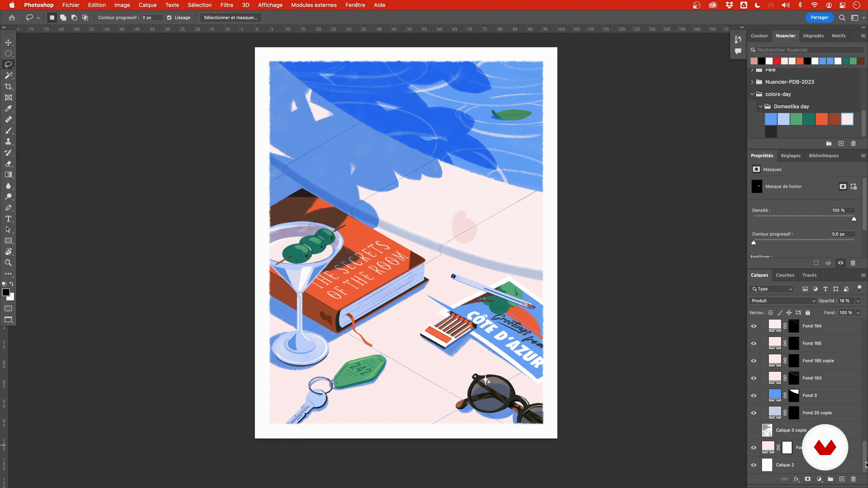Select the Magic Wand tool
Image resolution: width=868 pixels, height=488 pixels.
(x=8, y=75)
